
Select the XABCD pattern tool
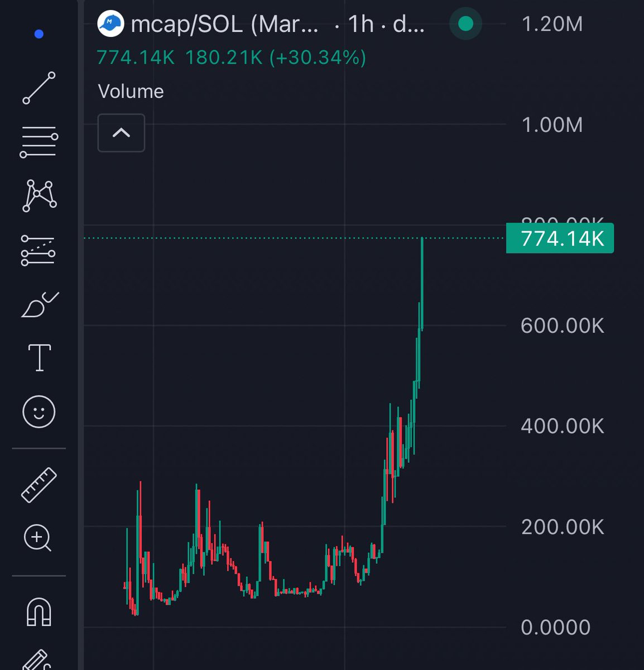coord(39,196)
